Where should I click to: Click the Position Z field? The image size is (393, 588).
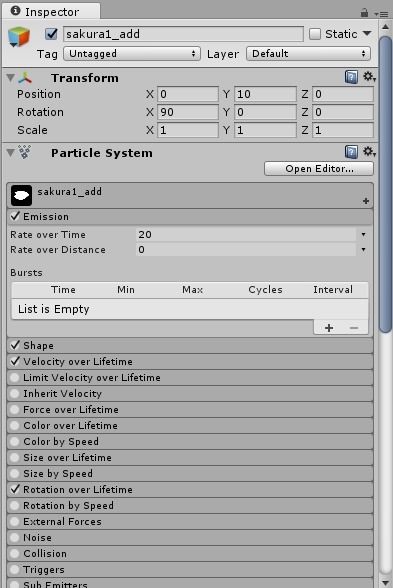pos(343,94)
